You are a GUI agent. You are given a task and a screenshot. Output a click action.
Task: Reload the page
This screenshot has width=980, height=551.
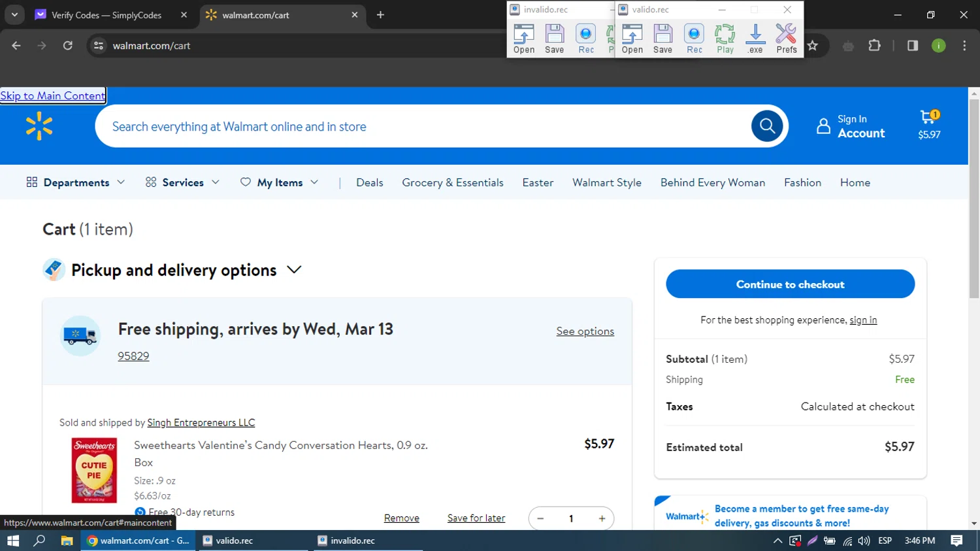pos(68,46)
